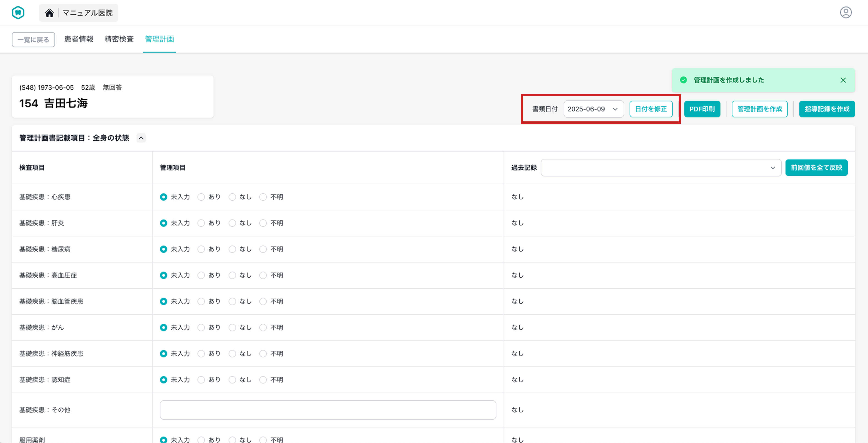Click the 検査項目 column header
This screenshot has height=443, width=868.
point(32,168)
